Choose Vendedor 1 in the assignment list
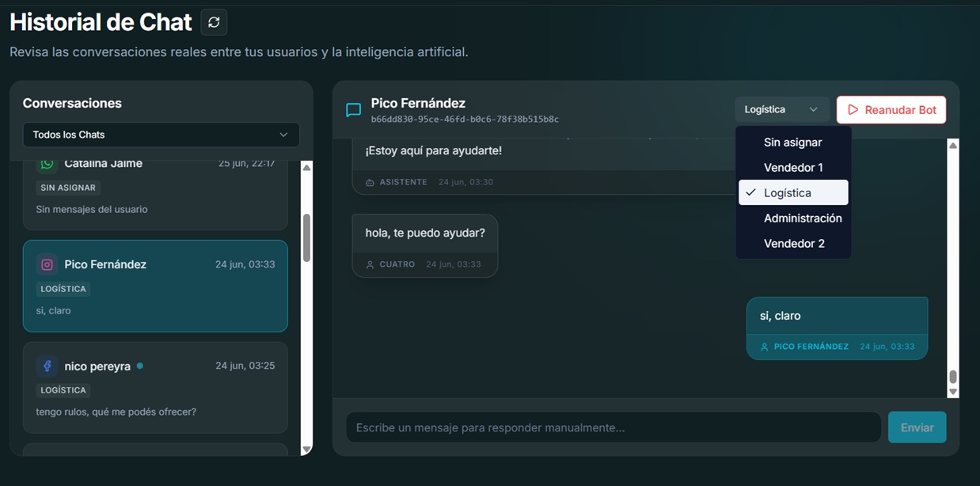Screen dimensions: 980x486 point(793,168)
